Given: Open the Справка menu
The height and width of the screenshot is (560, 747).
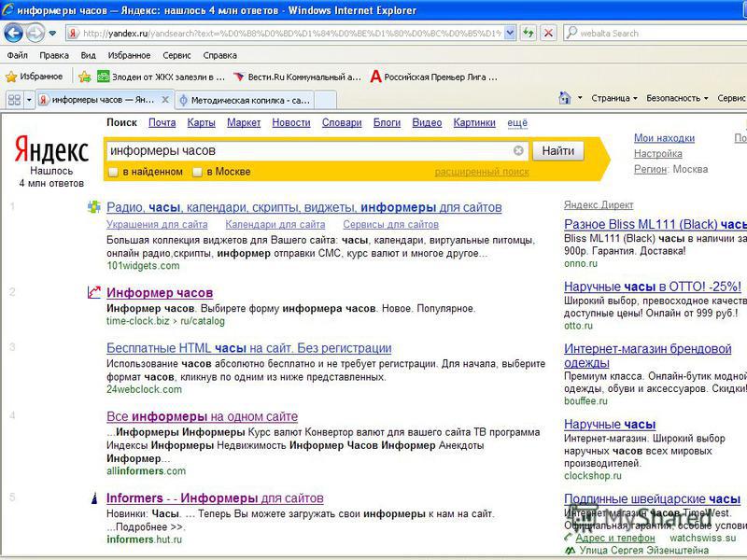Looking at the screenshot, I should pyautogui.click(x=219, y=55).
